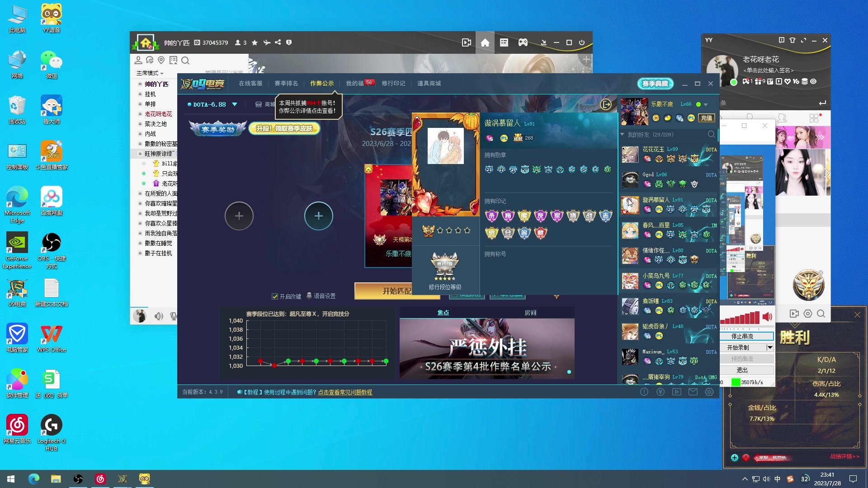Switch to the 房间 tab

(531, 313)
